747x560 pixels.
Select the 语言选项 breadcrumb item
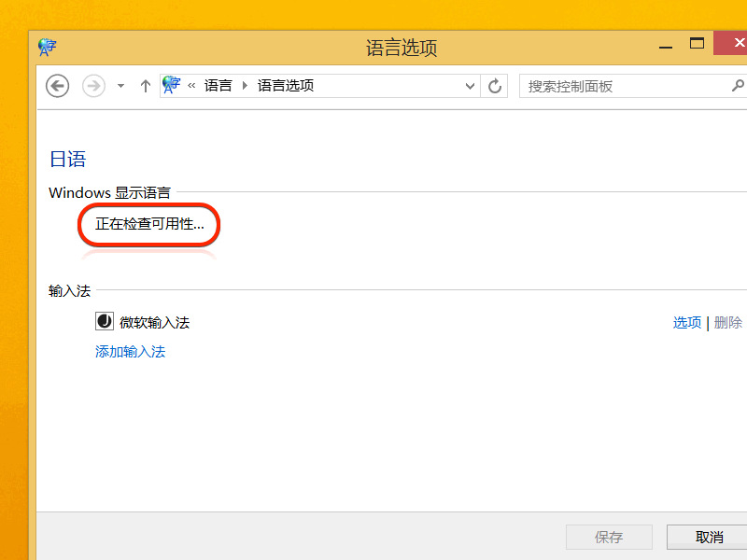[x=286, y=86]
